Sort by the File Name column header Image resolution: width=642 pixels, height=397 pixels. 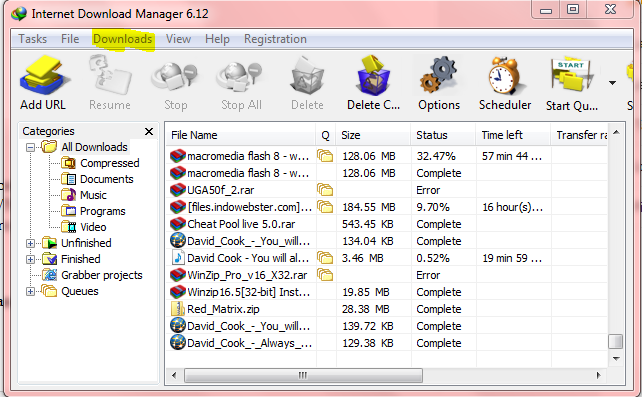point(241,135)
